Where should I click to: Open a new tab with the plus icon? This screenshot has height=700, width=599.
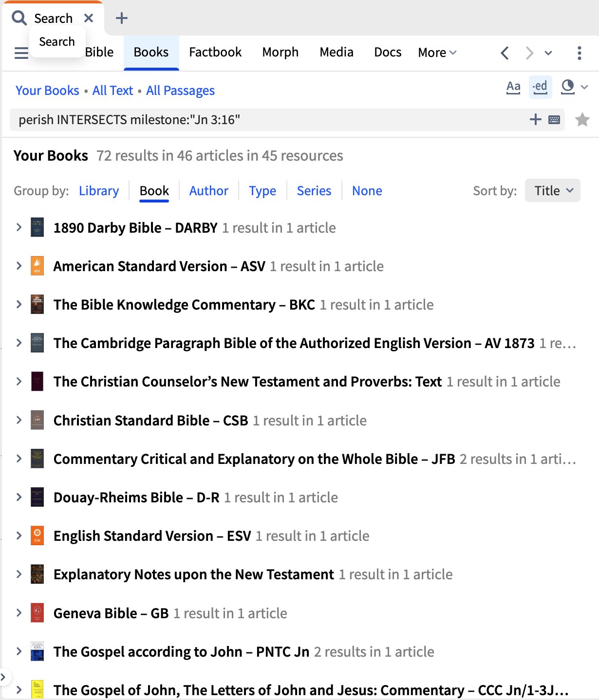(121, 18)
